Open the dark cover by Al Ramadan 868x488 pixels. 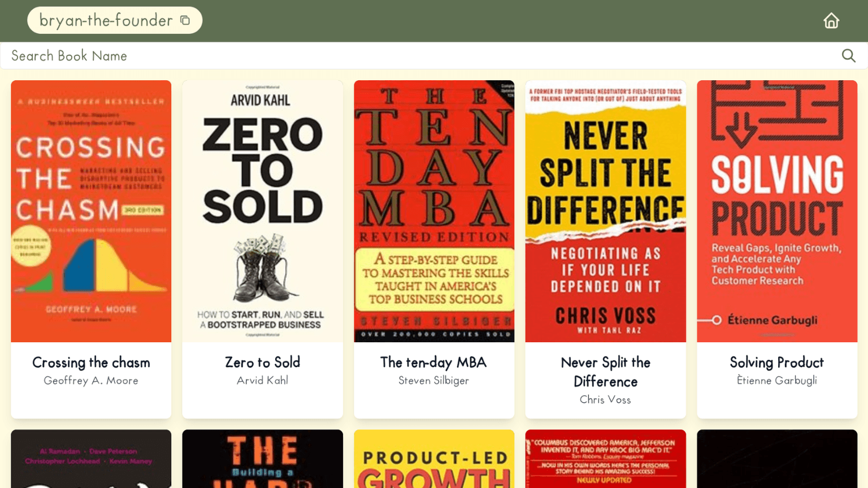pos(91,459)
